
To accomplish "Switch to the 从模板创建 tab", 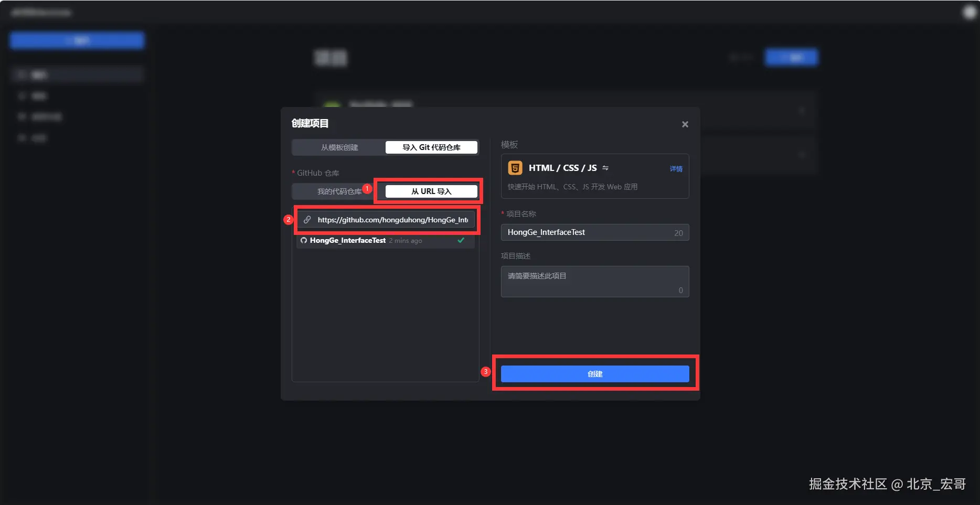I will coord(339,147).
